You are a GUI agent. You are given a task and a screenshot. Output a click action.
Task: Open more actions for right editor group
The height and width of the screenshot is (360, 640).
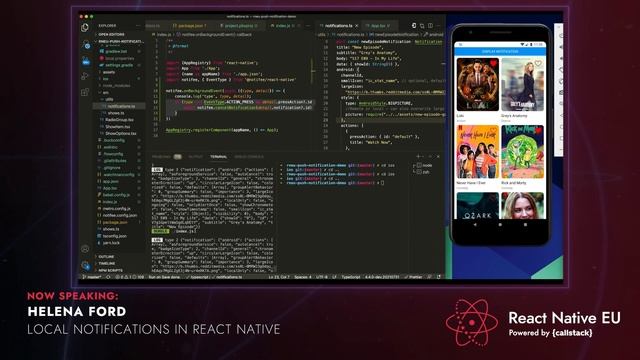438,26
